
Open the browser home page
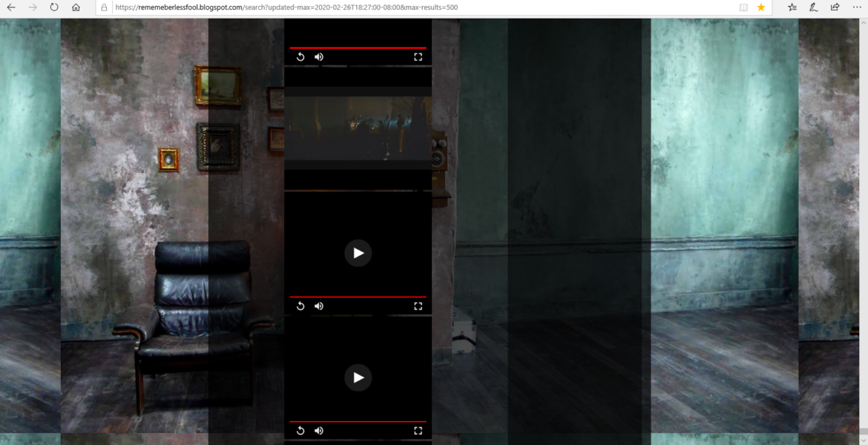76,7
